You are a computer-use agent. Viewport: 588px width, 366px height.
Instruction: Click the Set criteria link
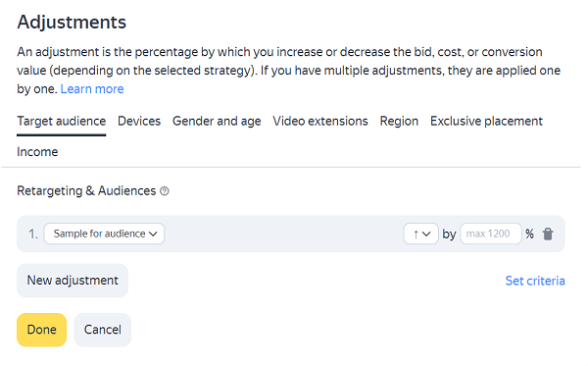point(535,281)
